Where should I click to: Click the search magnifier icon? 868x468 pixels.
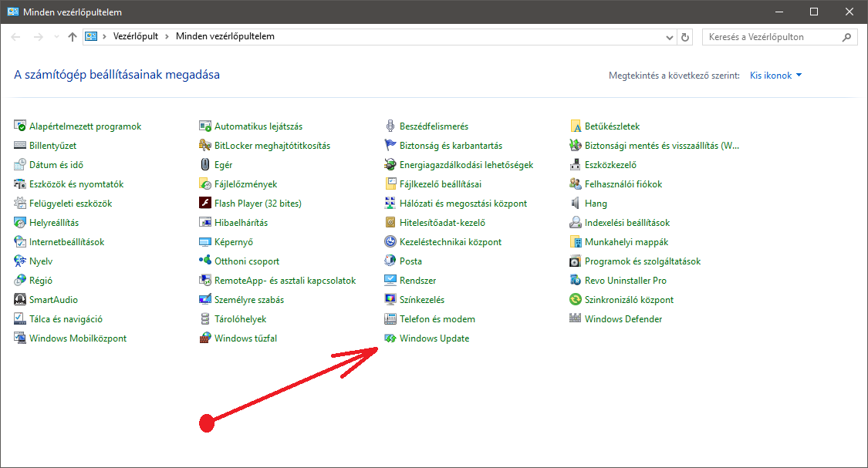coord(846,37)
